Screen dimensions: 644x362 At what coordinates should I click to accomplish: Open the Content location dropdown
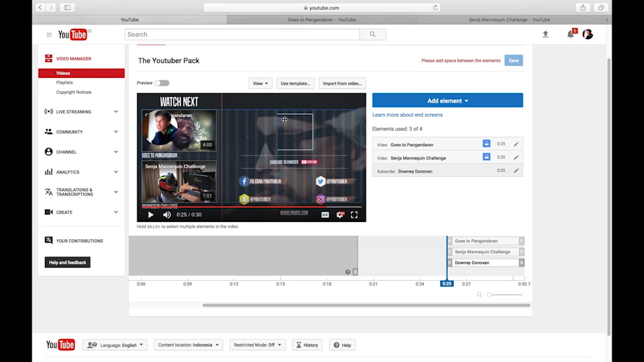(x=189, y=345)
